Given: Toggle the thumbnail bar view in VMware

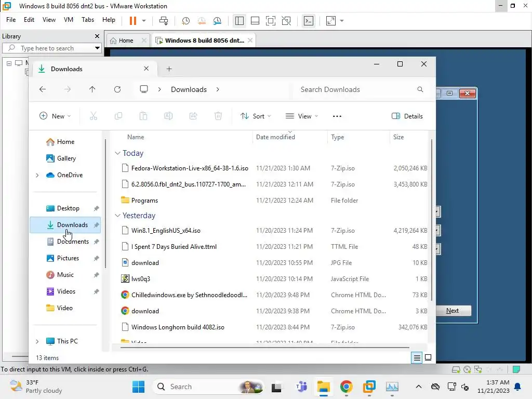Looking at the screenshot, I should tap(255, 21).
